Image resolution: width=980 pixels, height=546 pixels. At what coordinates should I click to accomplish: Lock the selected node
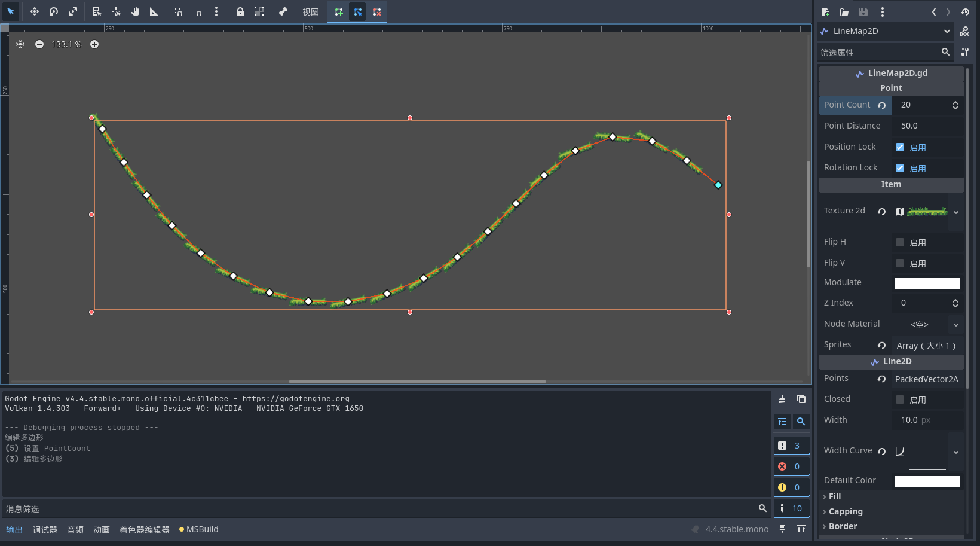(240, 11)
